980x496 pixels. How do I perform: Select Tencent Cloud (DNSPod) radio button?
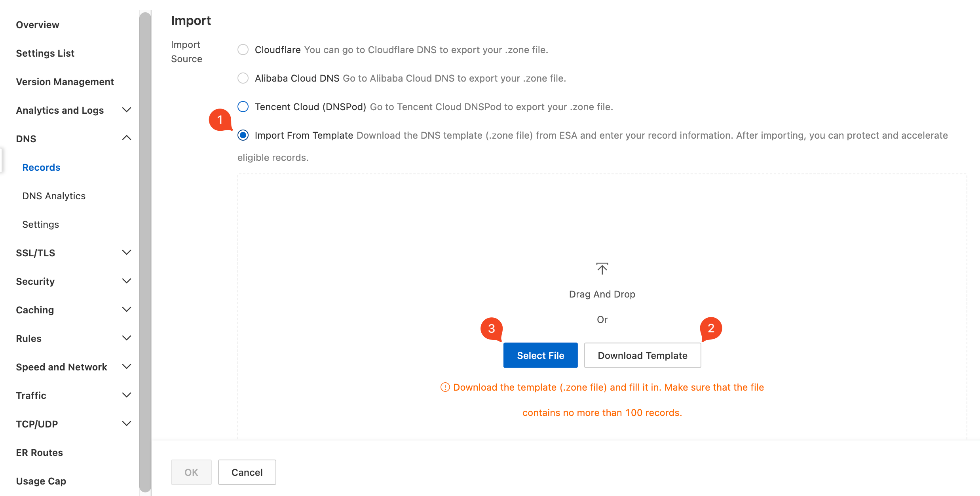243,107
